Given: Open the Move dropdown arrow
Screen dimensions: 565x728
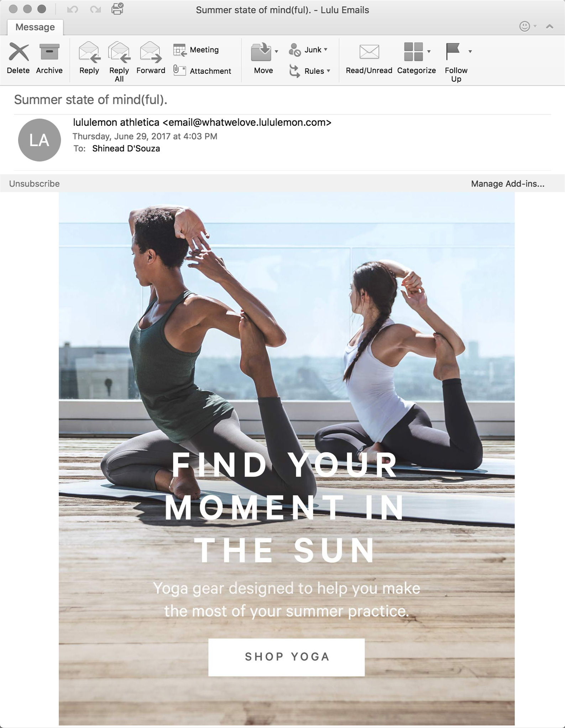Looking at the screenshot, I should pyautogui.click(x=276, y=52).
